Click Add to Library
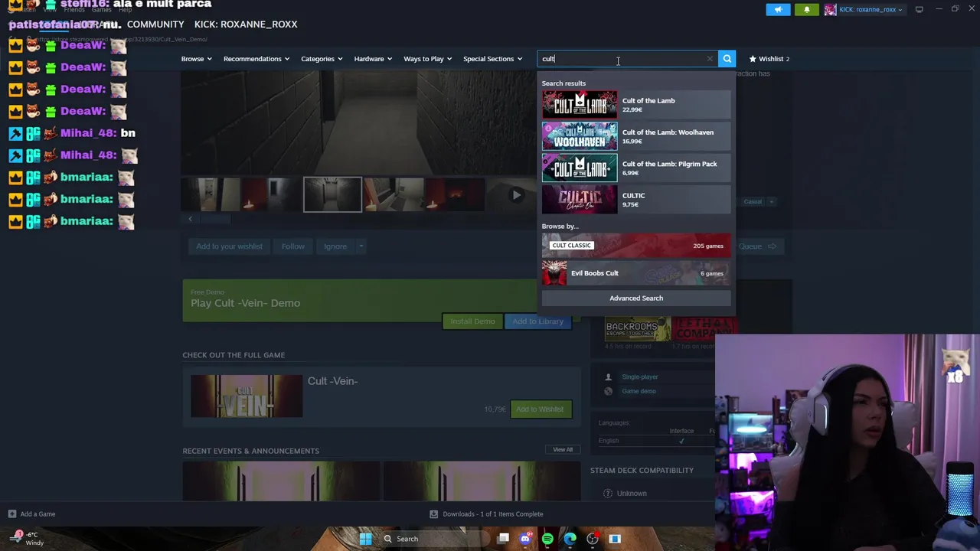The image size is (980, 551). [537, 321]
